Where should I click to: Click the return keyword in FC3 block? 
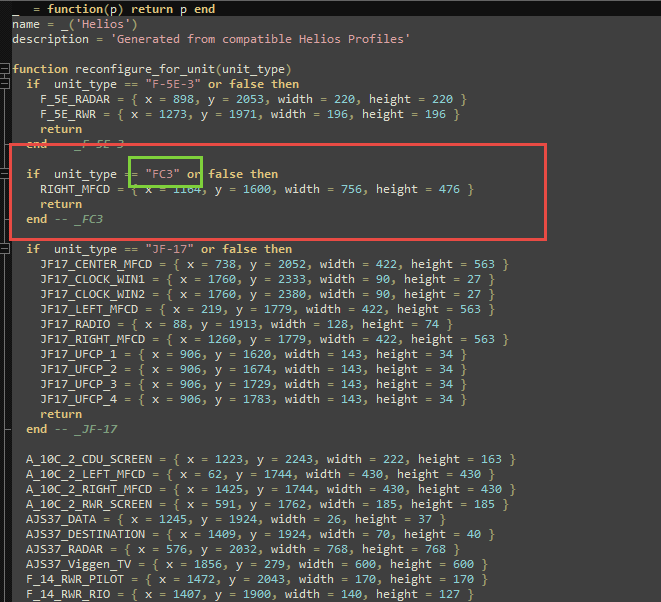[x=61, y=204]
